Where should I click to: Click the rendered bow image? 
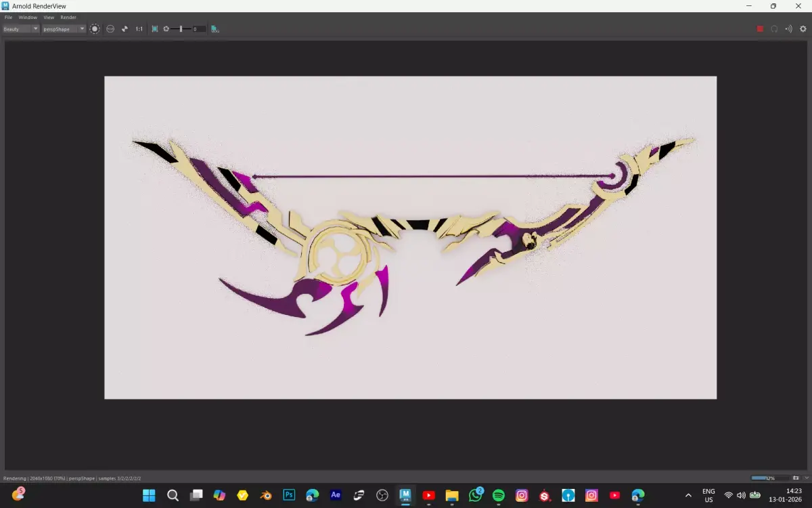pyautogui.click(x=410, y=237)
